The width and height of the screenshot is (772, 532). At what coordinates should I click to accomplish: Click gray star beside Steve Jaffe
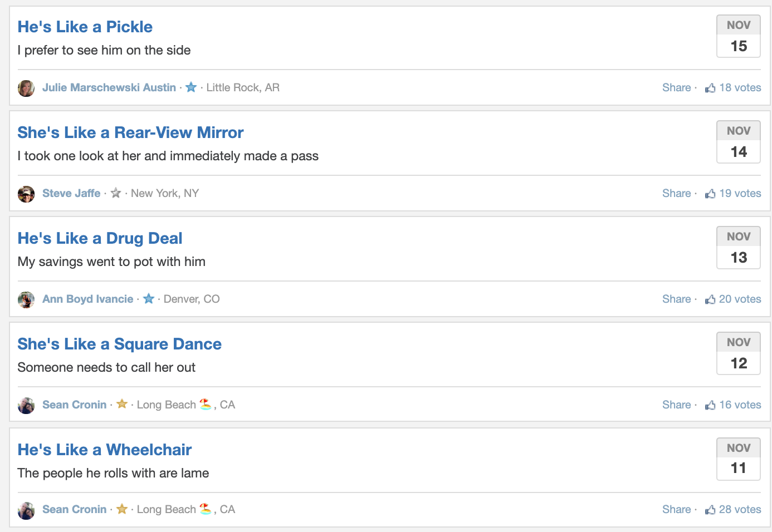[x=116, y=193]
